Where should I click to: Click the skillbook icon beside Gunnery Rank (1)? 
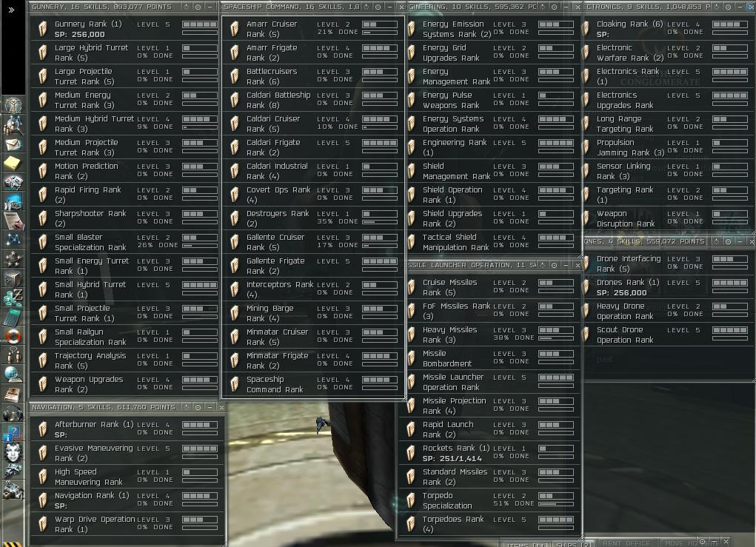pyautogui.click(x=42, y=29)
